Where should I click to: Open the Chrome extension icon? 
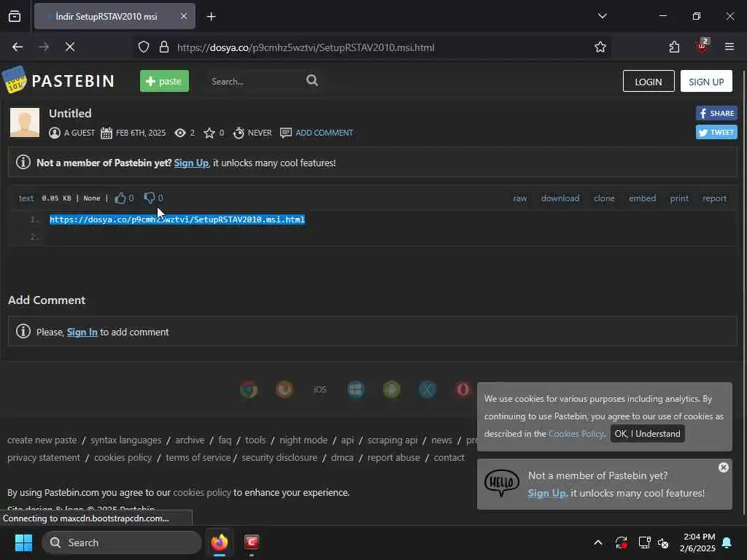249,389
